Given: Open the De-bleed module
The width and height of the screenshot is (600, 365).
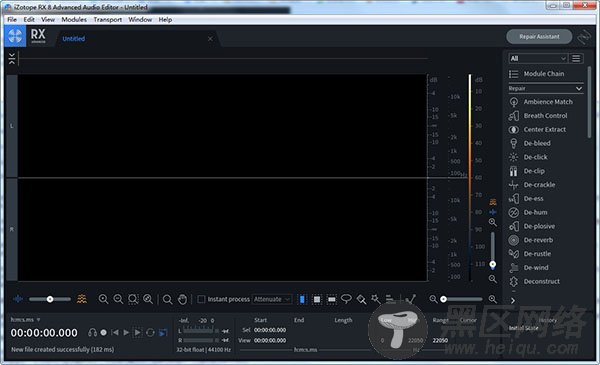Looking at the screenshot, I should (530, 143).
